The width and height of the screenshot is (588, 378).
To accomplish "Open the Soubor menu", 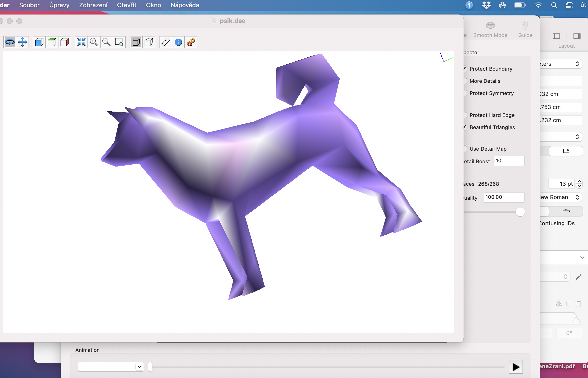I will 29,5.
